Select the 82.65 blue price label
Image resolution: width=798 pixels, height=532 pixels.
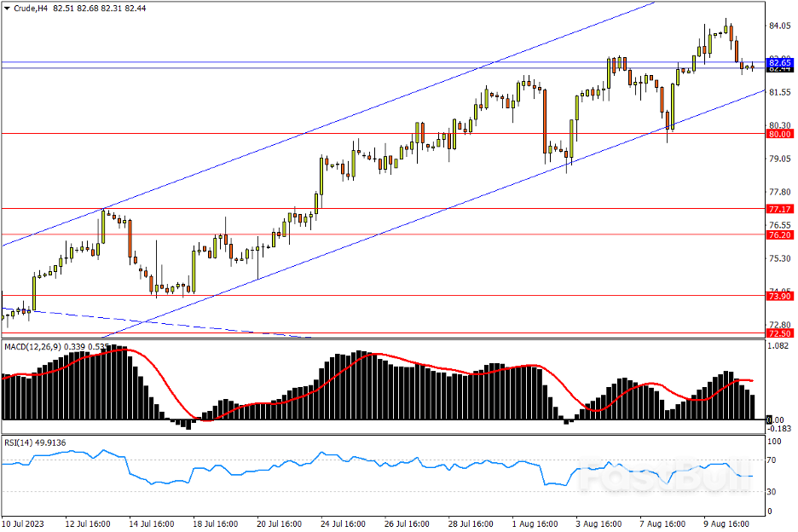click(779, 63)
